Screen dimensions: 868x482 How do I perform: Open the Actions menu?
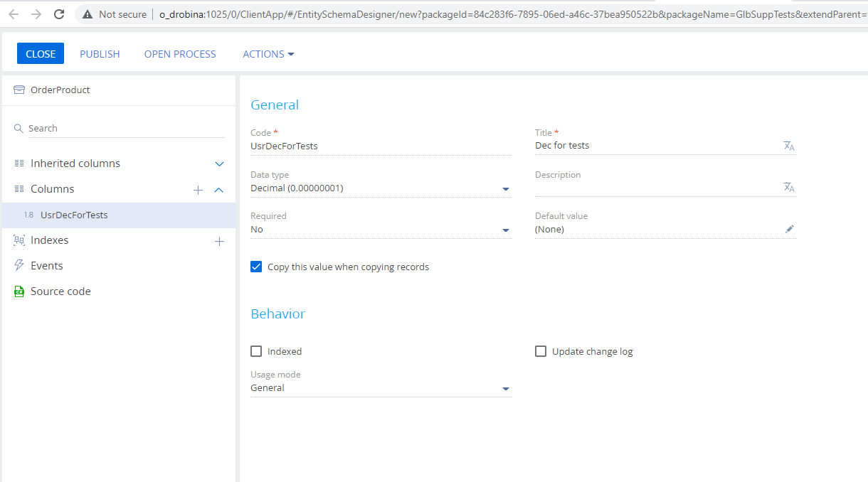268,54
